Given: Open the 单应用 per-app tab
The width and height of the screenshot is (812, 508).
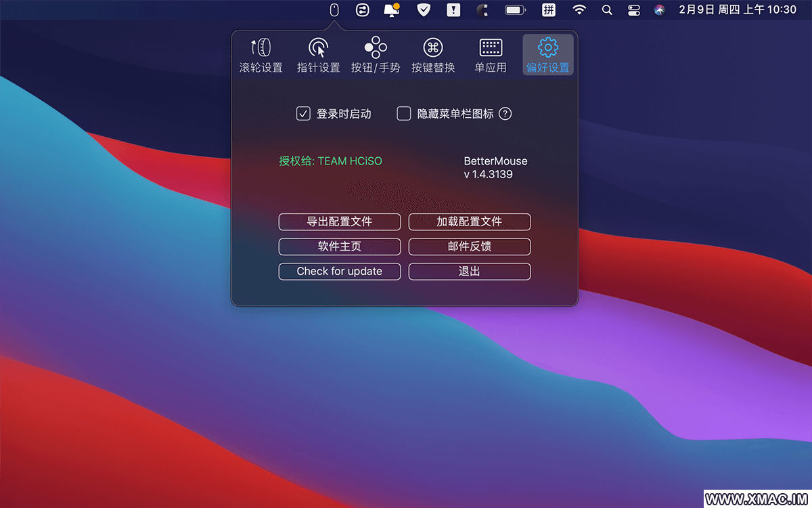Looking at the screenshot, I should (x=491, y=55).
